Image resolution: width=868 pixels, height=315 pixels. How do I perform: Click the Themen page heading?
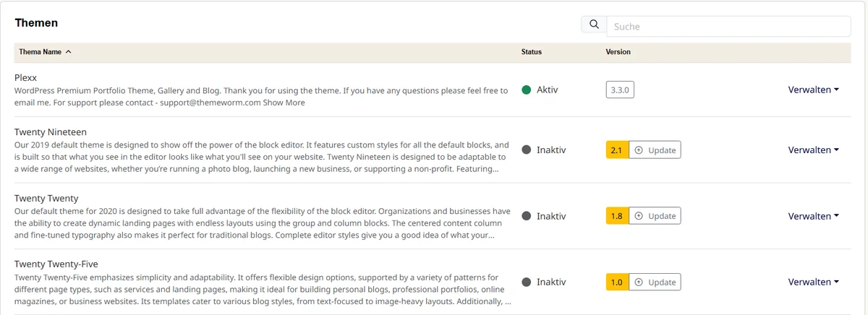pos(36,23)
